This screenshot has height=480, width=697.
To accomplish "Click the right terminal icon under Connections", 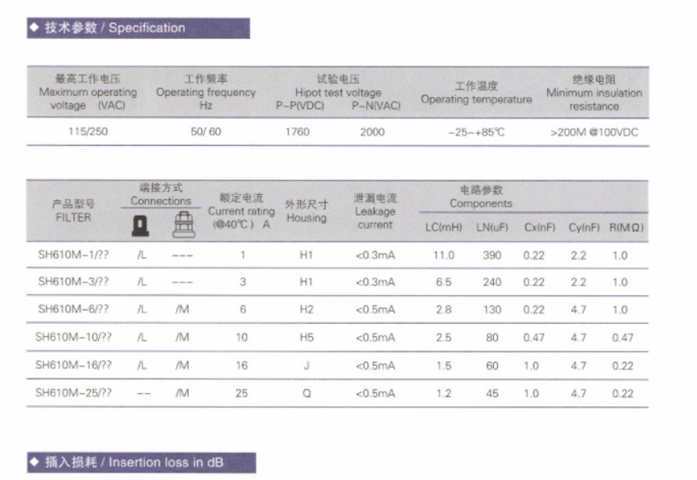I will pos(182,226).
